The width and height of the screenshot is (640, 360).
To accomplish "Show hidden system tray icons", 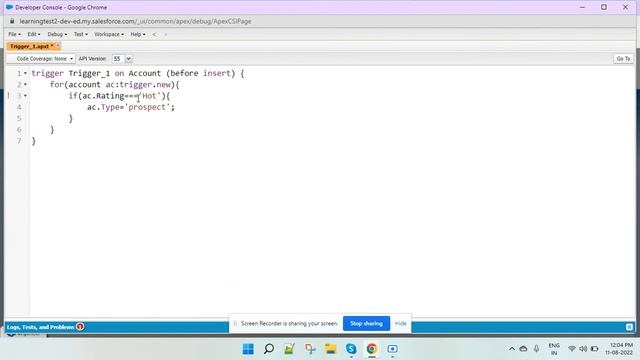I will point(511,349).
